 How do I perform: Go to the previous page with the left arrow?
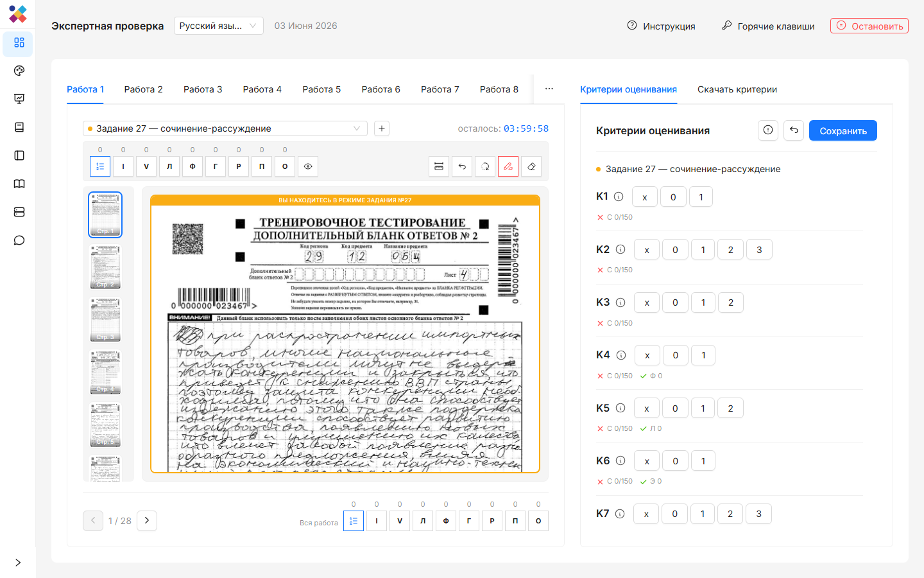click(x=93, y=521)
